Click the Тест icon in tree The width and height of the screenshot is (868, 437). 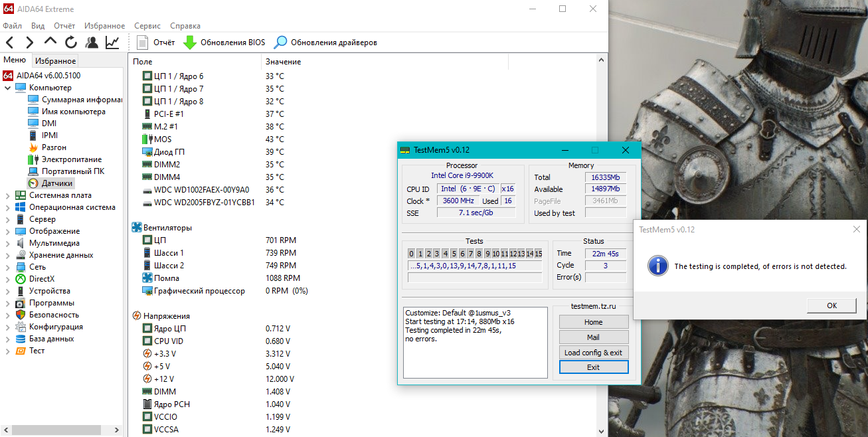(x=20, y=351)
